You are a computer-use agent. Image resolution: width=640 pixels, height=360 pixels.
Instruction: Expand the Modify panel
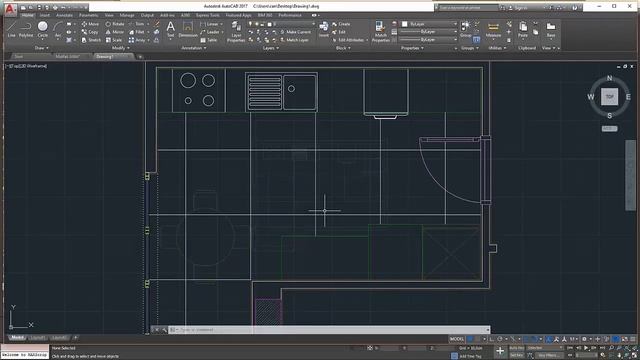[120, 48]
